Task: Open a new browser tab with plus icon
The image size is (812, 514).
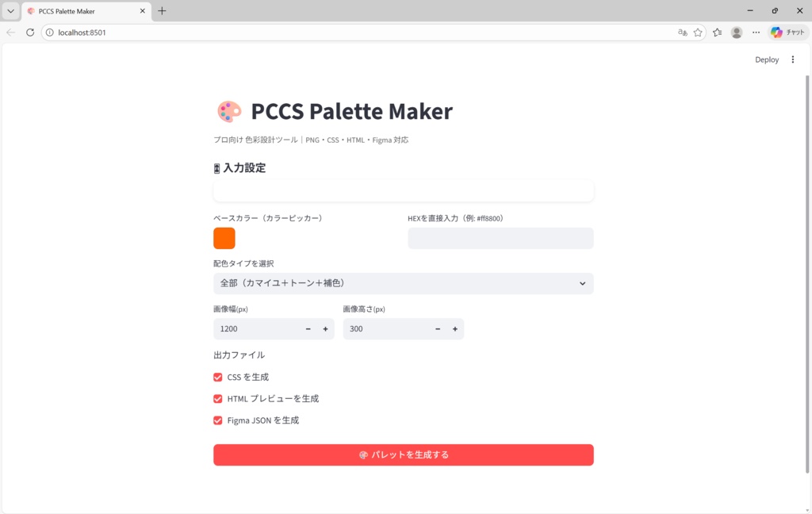Action: (162, 11)
